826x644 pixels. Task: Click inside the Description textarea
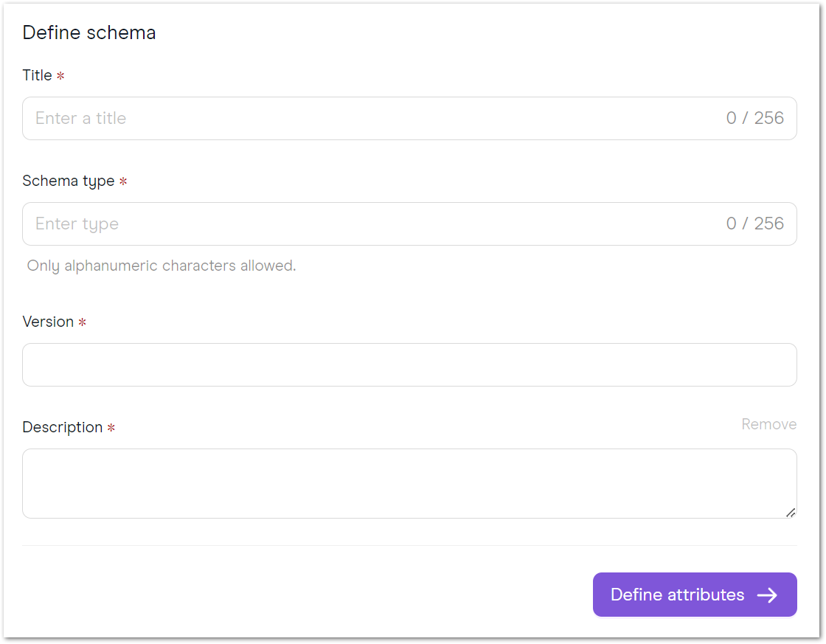click(x=409, y=484)
